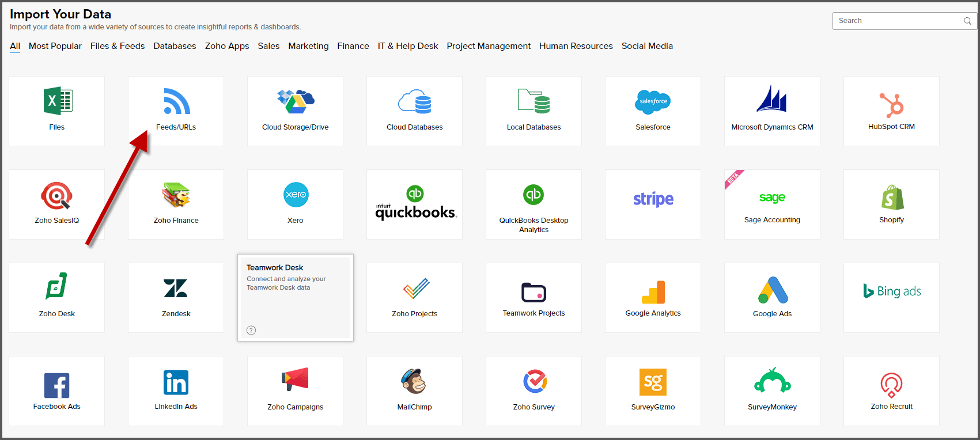Open Sage Accounting beta connector
The height and width of the screenshot is (440, 980).
click(x=772, y=204)
